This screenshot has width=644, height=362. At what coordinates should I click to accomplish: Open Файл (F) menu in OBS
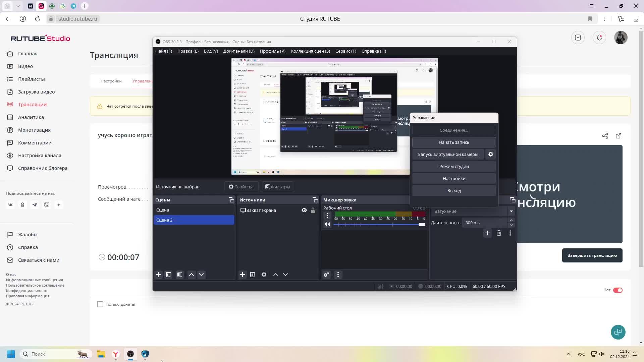(164, 51)
